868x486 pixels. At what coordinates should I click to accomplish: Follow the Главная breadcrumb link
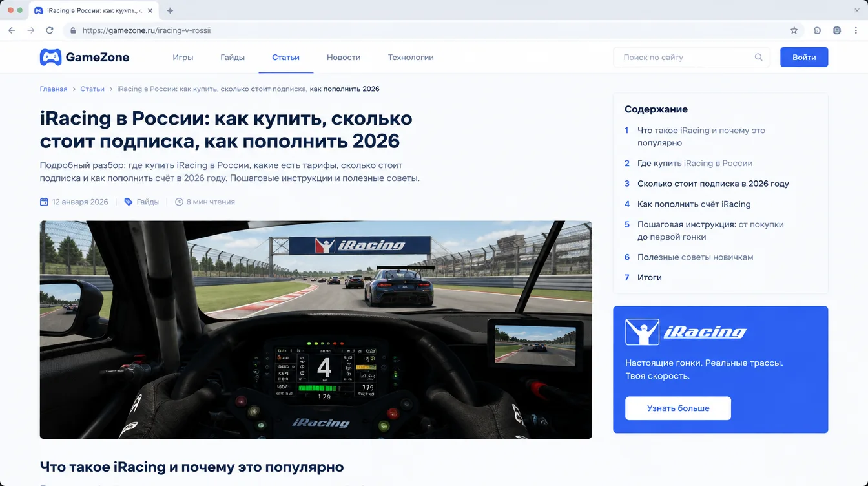pos(54,89)
